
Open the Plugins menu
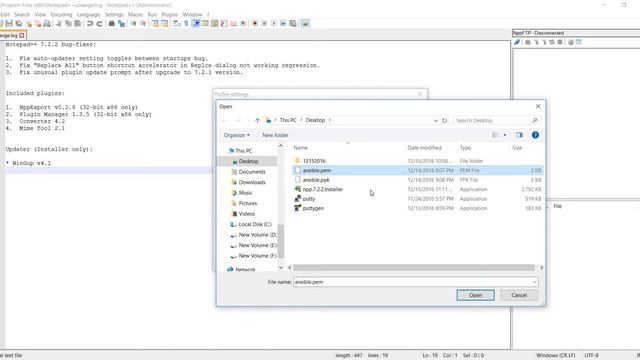click(169, 15)
